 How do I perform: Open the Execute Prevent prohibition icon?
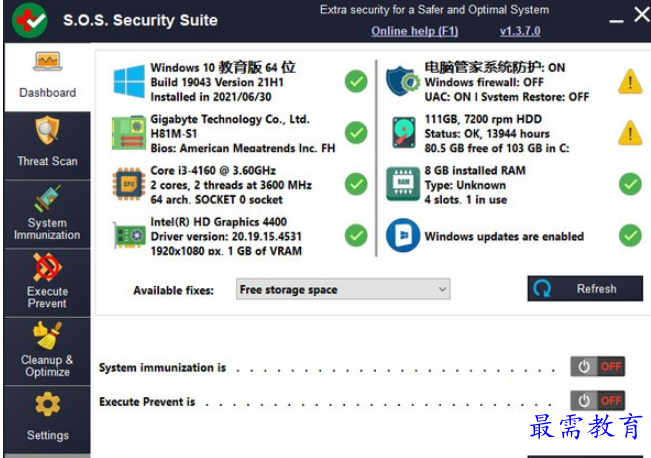pos(47,267)
